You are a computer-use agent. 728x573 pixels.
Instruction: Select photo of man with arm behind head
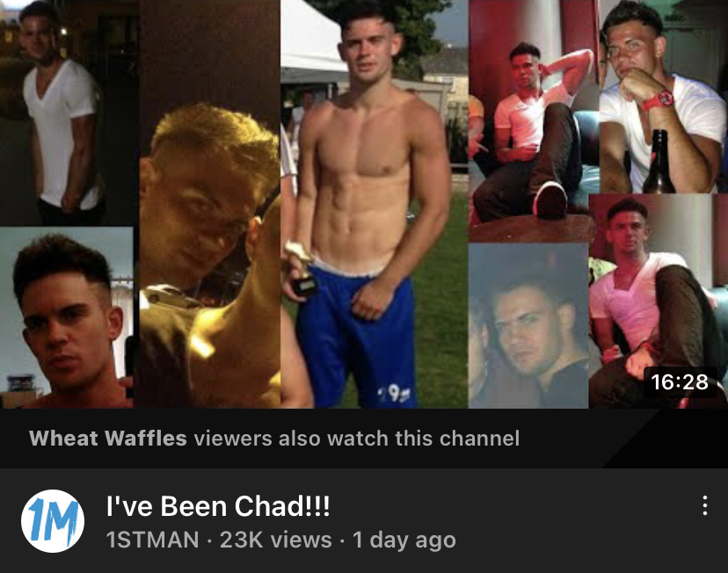(x=533, y=120)
